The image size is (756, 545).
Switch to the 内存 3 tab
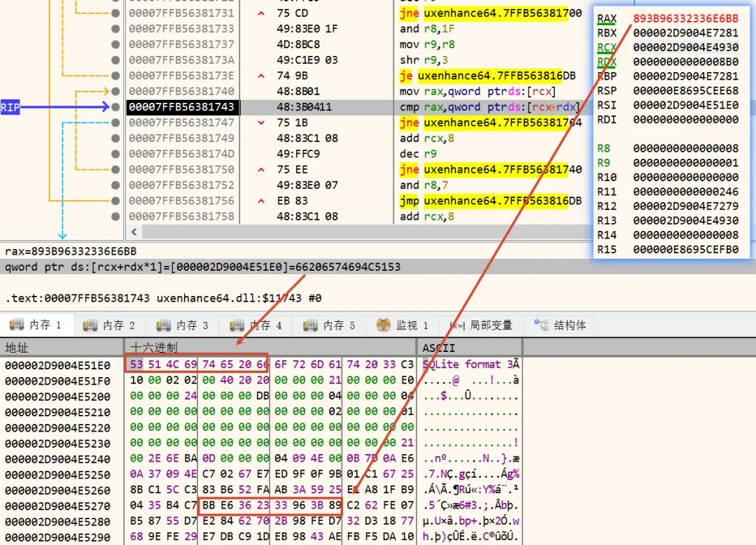click(x=183, y=325)
